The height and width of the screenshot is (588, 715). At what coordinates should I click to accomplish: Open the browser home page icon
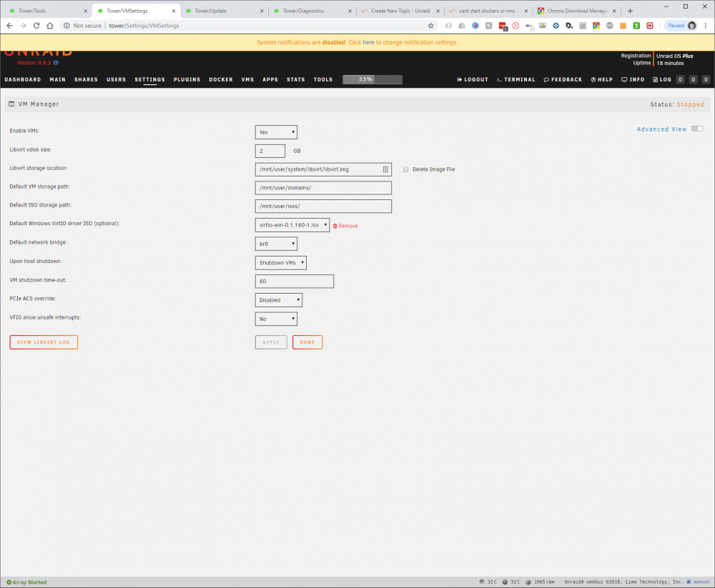coord(50,26)
